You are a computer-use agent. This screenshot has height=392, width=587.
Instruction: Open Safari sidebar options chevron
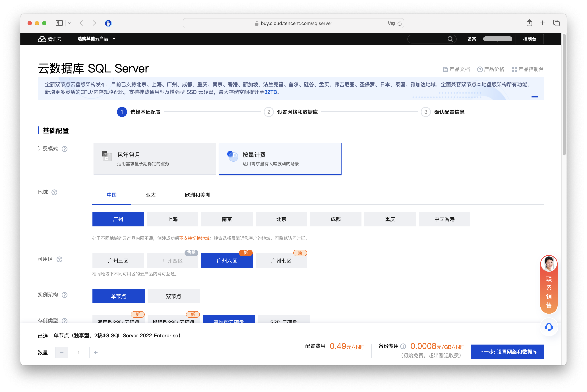click(69, 23)
